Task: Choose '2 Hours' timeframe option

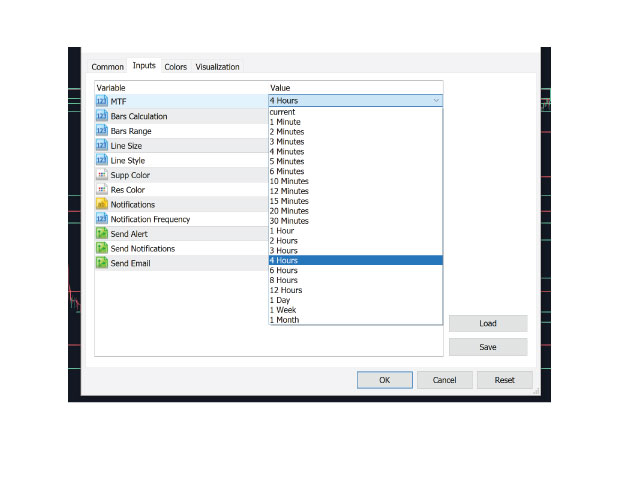Action: (x=356, y=240)
